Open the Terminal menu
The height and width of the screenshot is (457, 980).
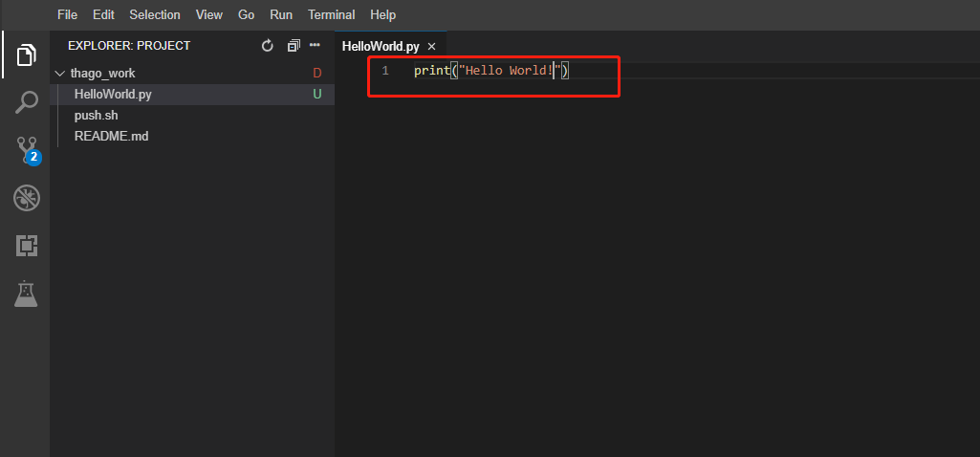(x=331, y=14)
